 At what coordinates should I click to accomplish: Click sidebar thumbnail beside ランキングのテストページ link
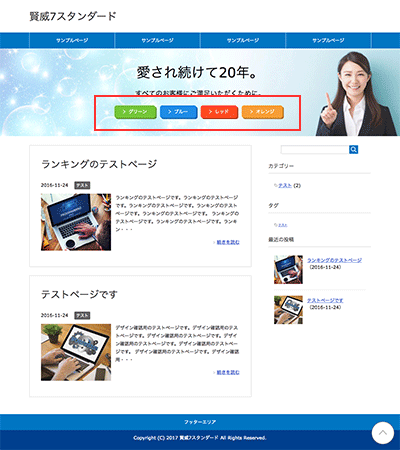coord(288,269)
